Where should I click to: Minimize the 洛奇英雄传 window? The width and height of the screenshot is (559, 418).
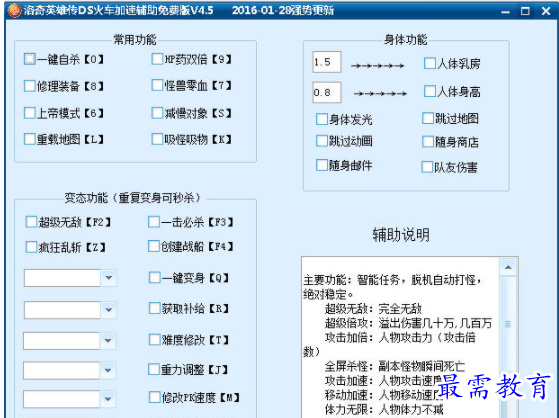coord(505,11)
